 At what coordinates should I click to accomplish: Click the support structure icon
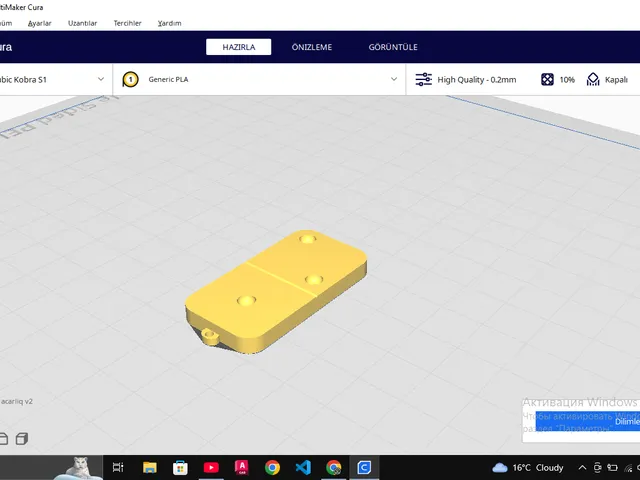593,79
